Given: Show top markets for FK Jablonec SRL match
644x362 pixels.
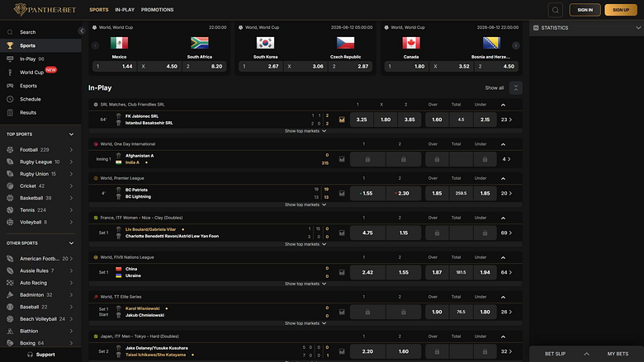Looking at the screenshot, I should pos(305,131).
